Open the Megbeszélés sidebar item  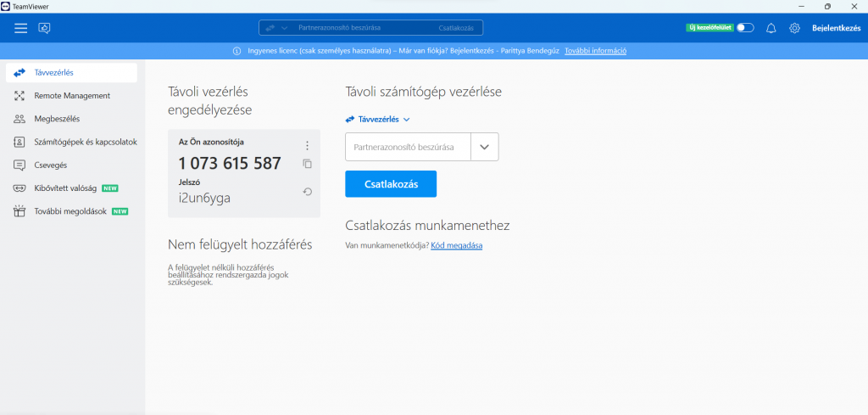point(57,119)
